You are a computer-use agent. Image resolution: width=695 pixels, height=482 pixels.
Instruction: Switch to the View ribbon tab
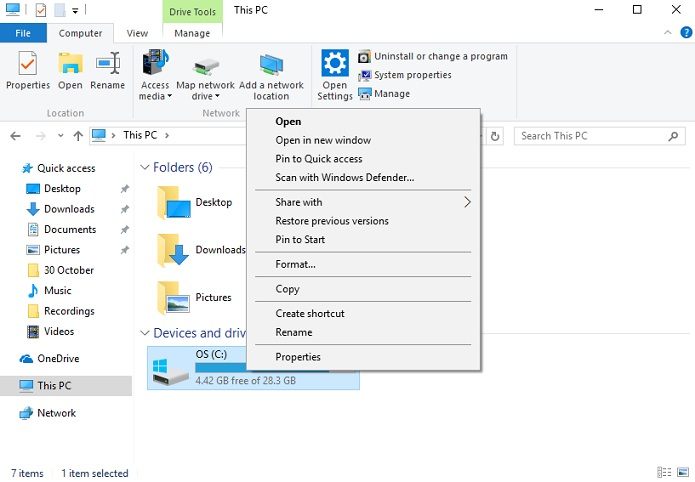pos(138,33)
